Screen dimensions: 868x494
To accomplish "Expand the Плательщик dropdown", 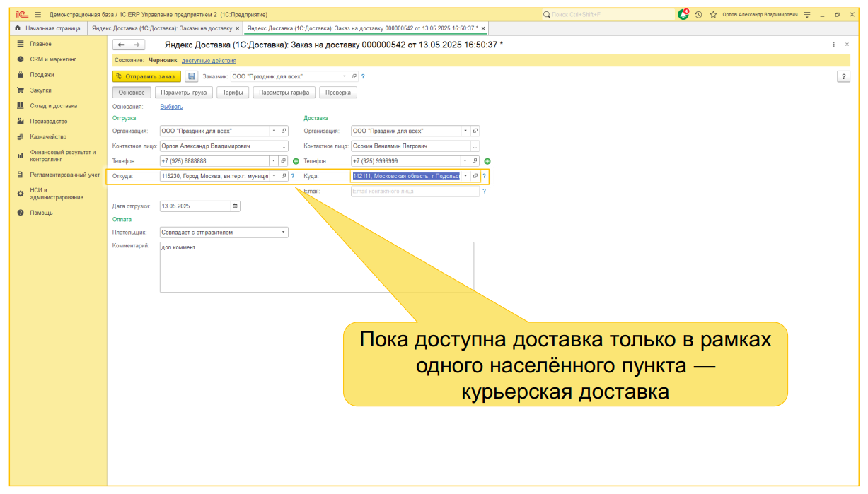I will point(283,232).
